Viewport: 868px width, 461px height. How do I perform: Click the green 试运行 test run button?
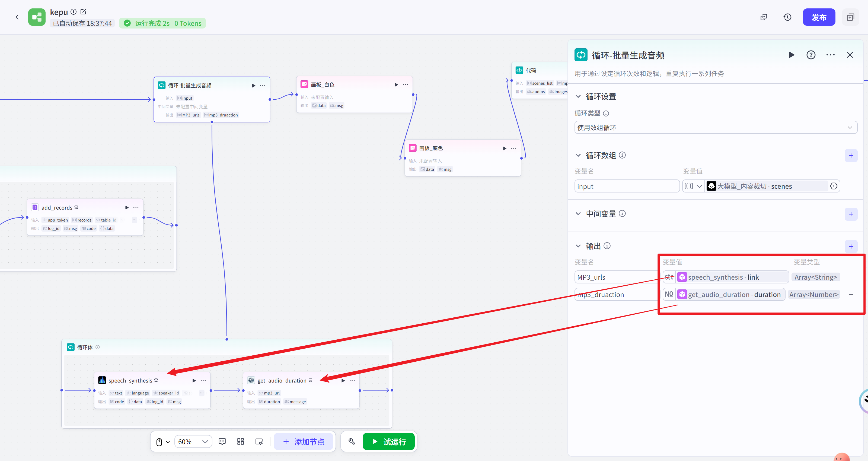pos(388,442)
